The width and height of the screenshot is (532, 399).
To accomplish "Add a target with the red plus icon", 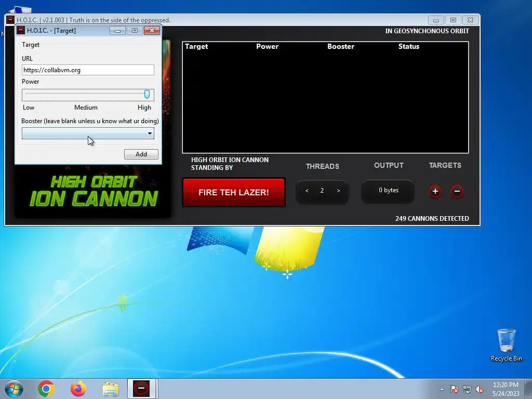I will coord(435,191).
